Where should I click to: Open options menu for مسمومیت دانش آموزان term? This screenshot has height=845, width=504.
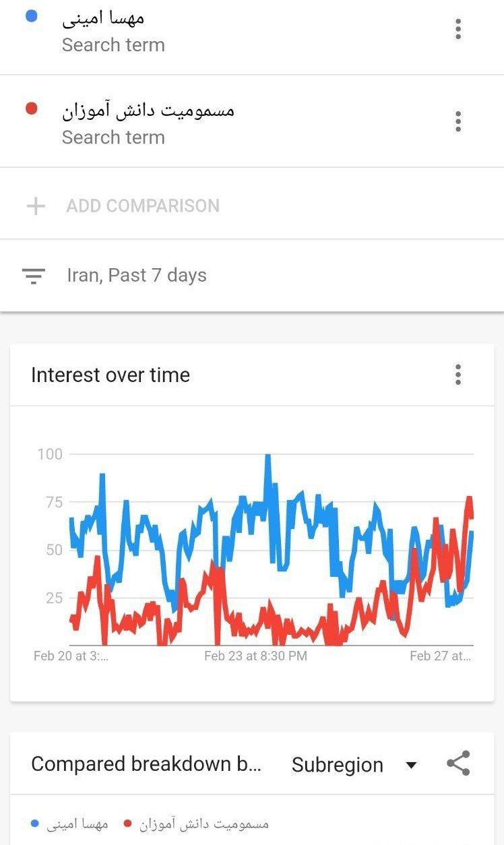[x=458, y=121]
